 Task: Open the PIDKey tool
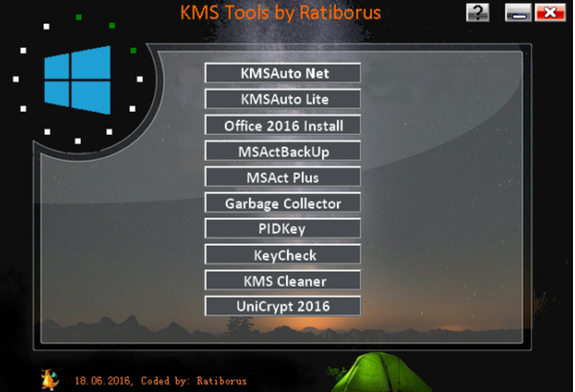pos(282,229)
